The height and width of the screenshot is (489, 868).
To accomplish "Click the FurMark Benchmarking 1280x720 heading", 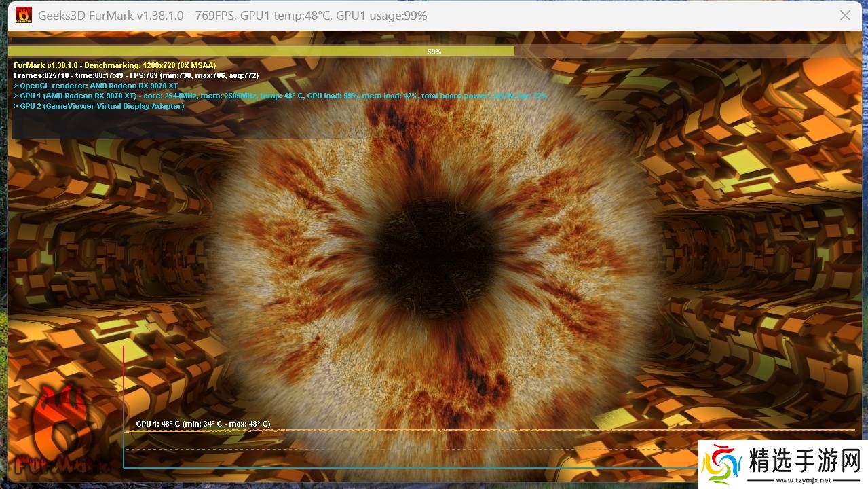I will pyautogui.click(x=115, y=65).
